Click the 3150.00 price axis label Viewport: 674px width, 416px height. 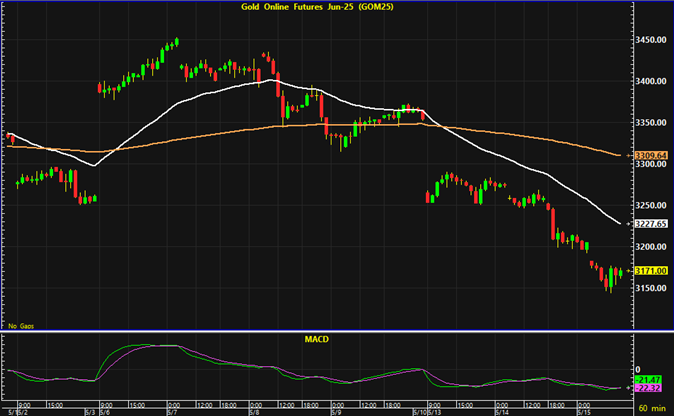(651, 288)
